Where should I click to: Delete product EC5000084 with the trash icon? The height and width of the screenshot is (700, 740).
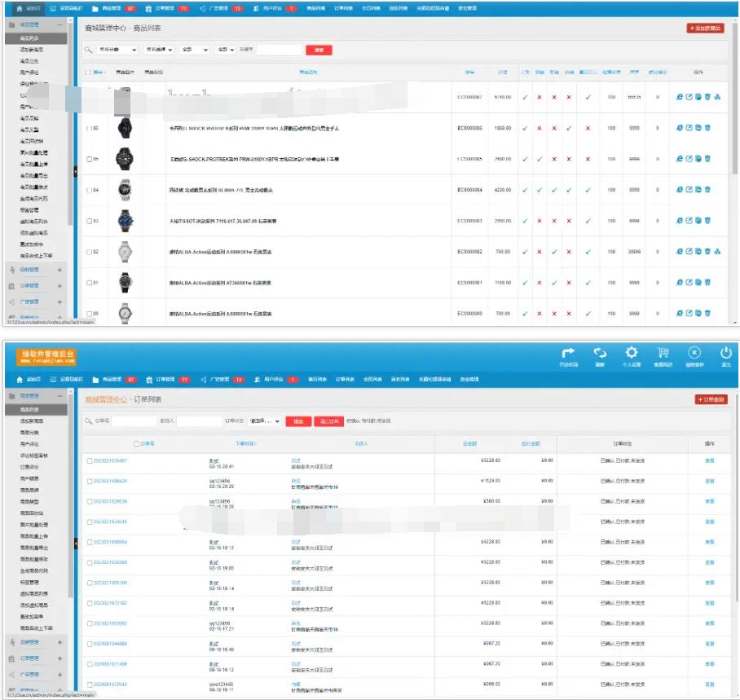[707, 190]
